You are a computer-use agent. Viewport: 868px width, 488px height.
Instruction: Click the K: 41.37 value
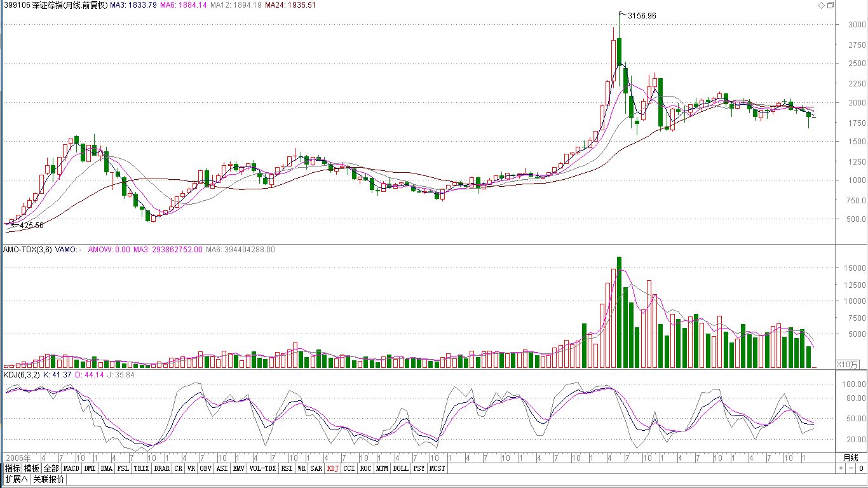tap(57, 375)
